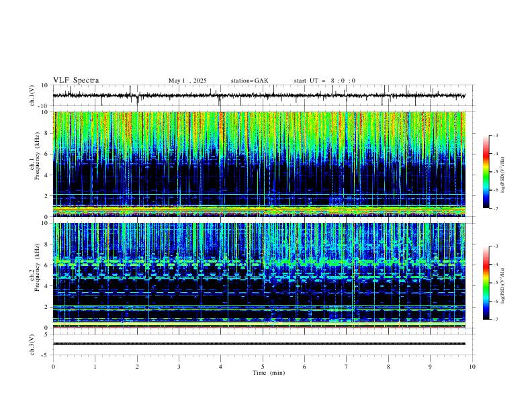The width and height of the screenshot is (532, 411).
Task: Click the ch.2 "Frequency (kHz)" axis label
Action: (x=38, y=267)
